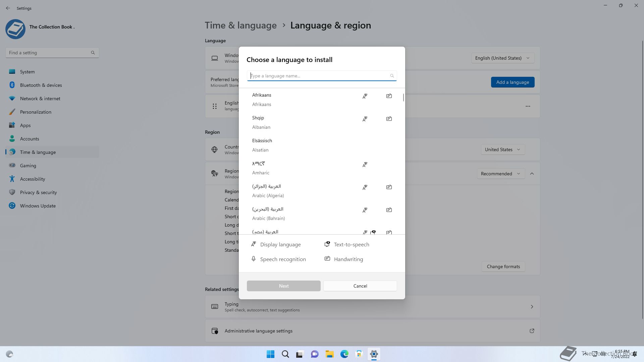
Task: Click the drag handle beside English language
Action: click(x=215, y=106)
